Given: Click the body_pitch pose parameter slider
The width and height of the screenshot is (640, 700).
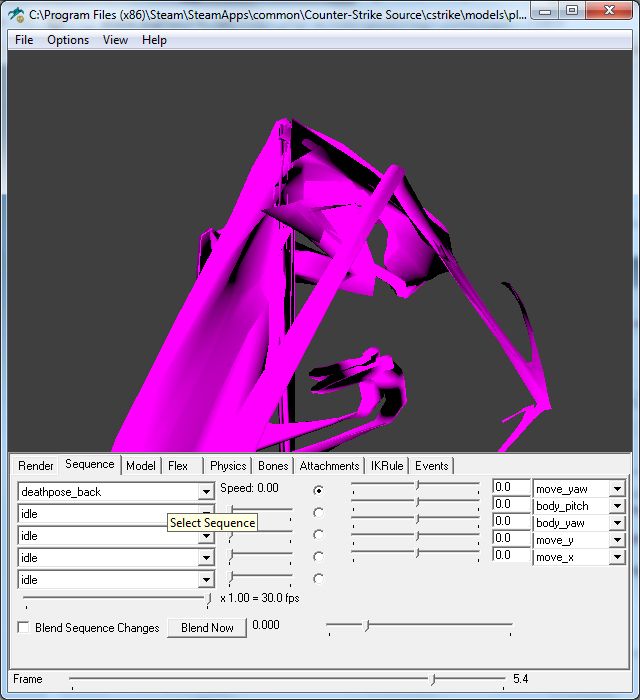Looking at the screenshot, I should tap(416, 504).
